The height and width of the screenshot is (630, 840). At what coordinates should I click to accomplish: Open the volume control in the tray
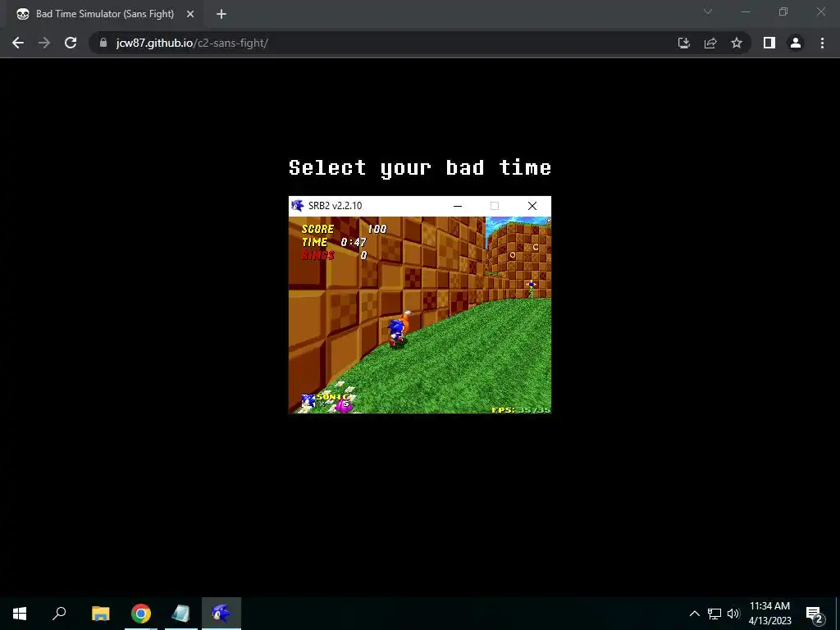[733, 614]
